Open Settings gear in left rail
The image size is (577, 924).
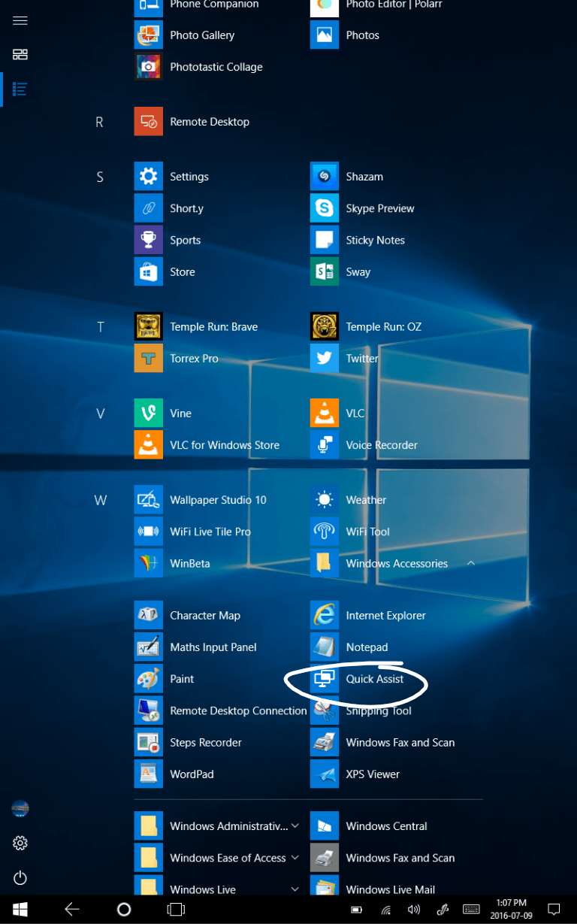click(20, 844)
